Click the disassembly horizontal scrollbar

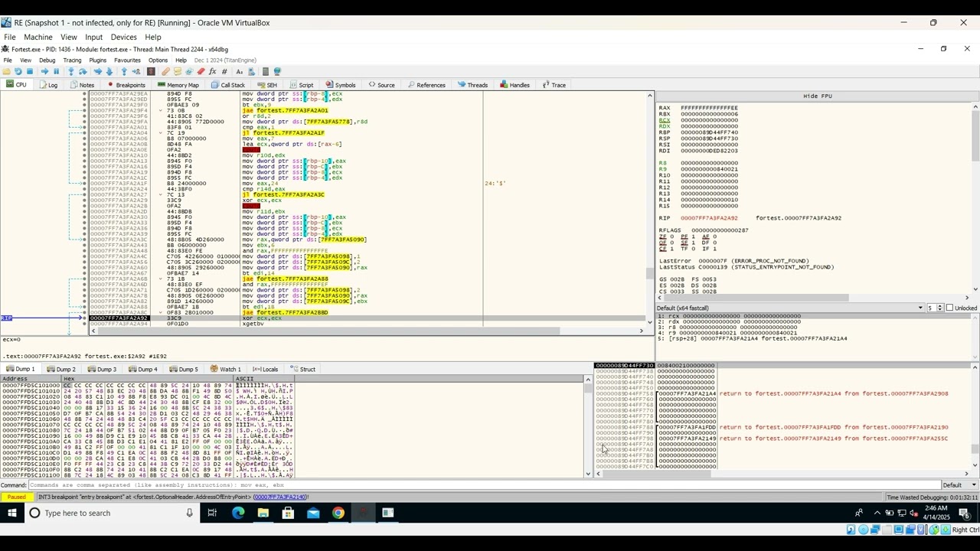tap(367, 331)
